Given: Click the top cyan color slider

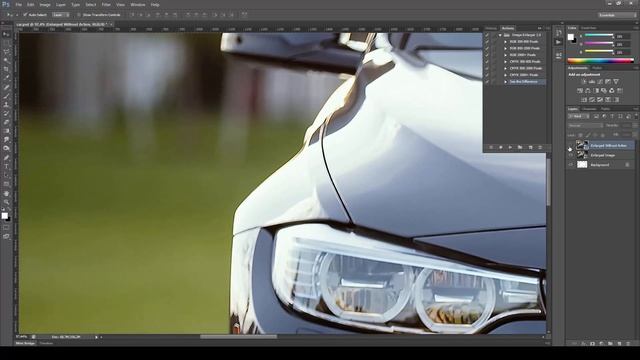Looking at the screenshot, I should (599, 36).
